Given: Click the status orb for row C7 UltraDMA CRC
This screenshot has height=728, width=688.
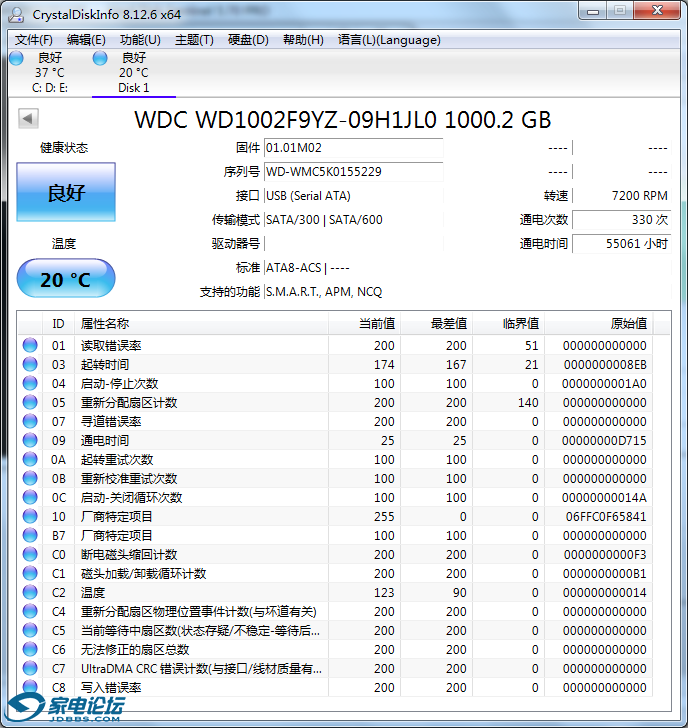Looking at the screenshot, I should coord(30,669).
